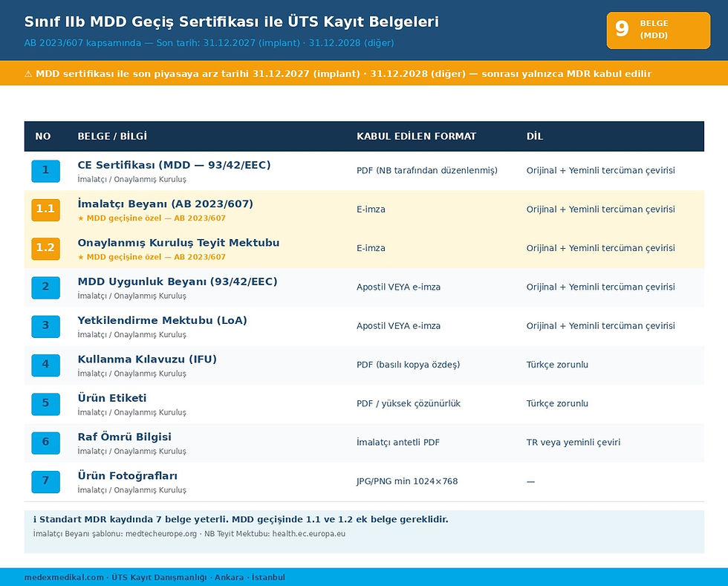The height and width of the screenshot is (586, 728).
Task: Click 'PDF (basılı kopya özdeş)' format cell
Action: pyautogui.click(x=408, y=365)
